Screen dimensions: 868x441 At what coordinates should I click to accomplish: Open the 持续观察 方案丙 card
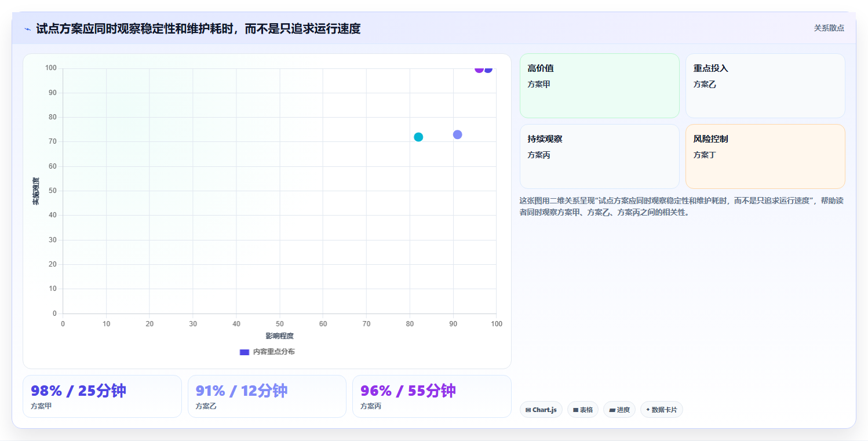point(599,156)
